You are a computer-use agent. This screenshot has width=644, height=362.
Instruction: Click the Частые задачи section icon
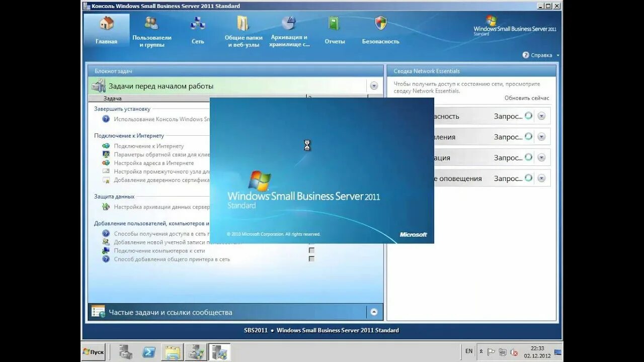99,312
